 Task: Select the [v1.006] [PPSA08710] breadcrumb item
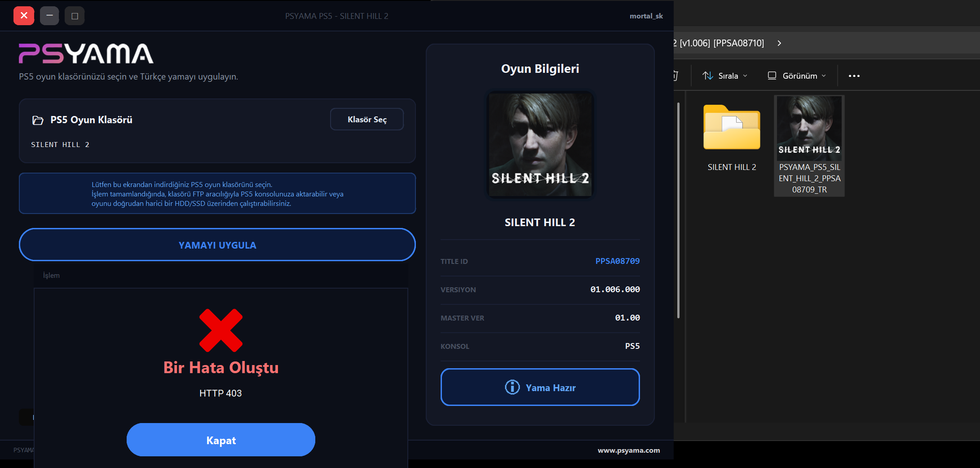click(719, 43)
